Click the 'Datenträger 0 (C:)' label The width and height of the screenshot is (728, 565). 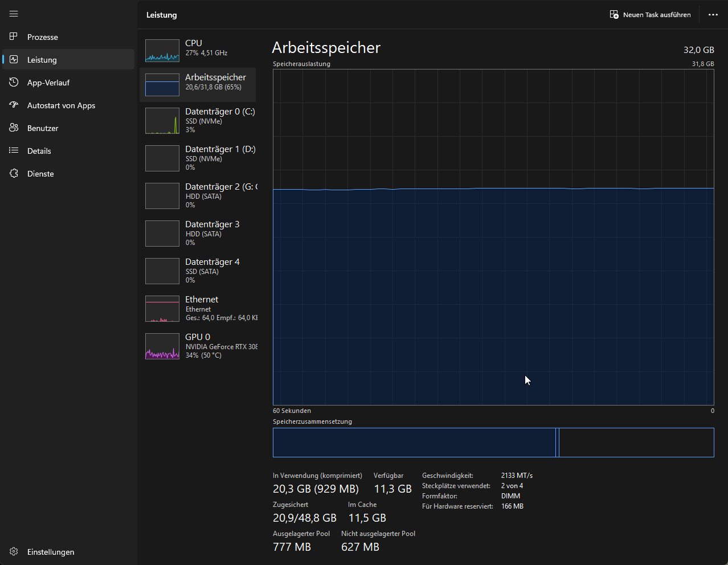tap(220, 112)
